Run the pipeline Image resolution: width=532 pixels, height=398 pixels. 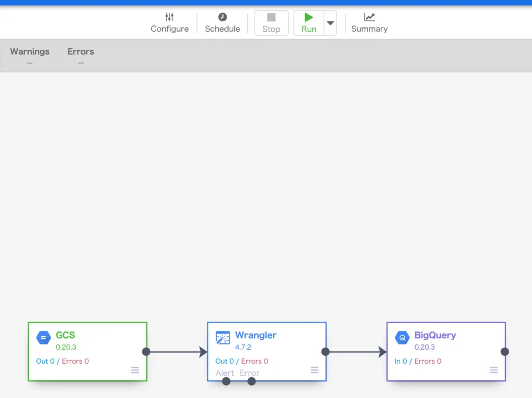(x=309, y=23)
